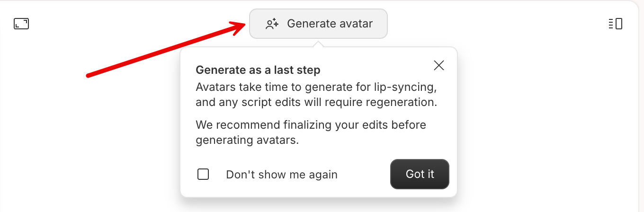Select the "Generate as a last step" heading
This screenshot has height=212, width=644.
coord(258,70)
